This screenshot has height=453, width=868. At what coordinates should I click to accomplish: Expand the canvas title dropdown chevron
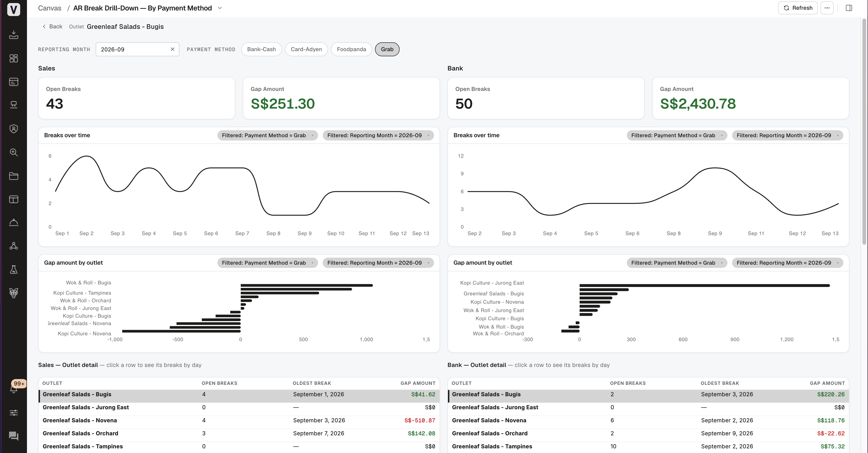click(220, 8)
